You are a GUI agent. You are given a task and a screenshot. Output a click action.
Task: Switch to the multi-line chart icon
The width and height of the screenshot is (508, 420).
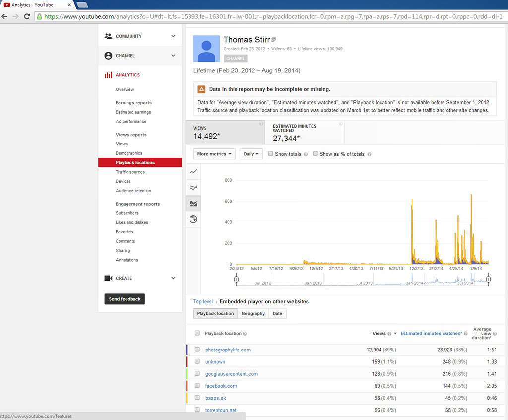click(193, 188)
